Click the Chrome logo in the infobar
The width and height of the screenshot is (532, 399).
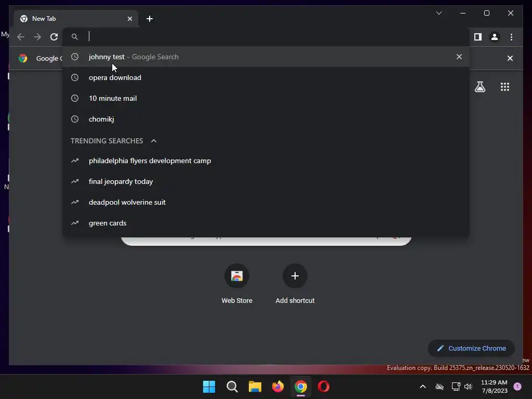pos(23,58)
